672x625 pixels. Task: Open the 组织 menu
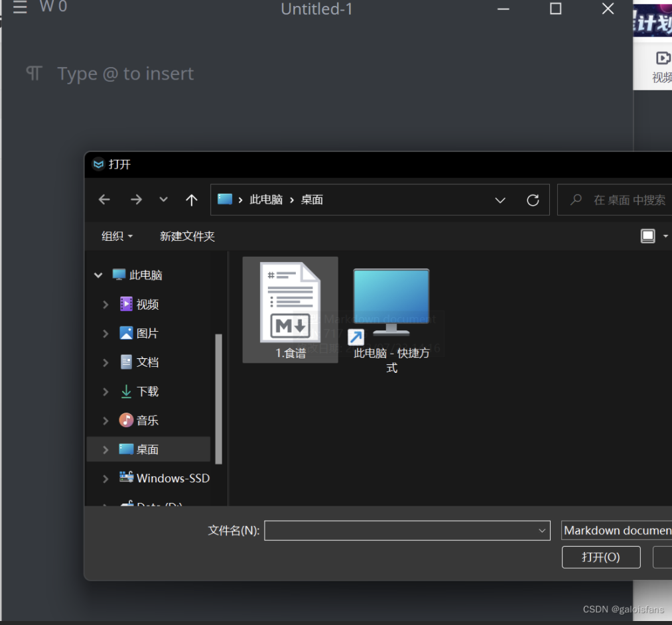click(x=117, y=236)
